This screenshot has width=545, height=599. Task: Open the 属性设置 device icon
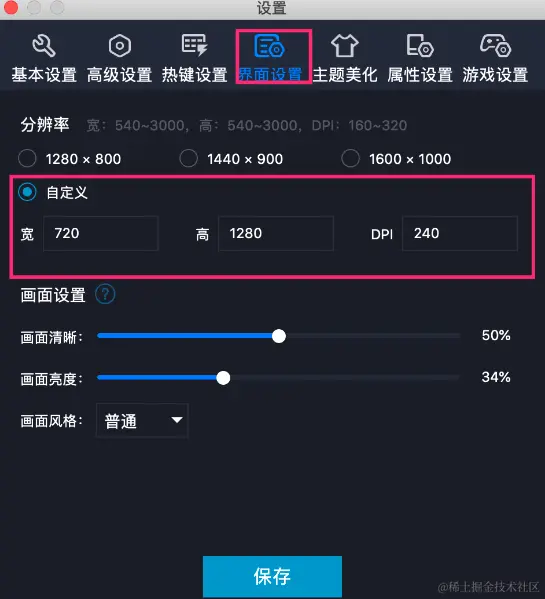point(420,46)
